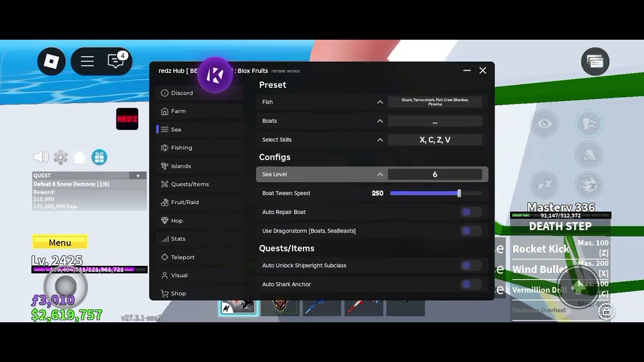
Task: Enable Use Dragonstorm switch
Action: (471, 231)
